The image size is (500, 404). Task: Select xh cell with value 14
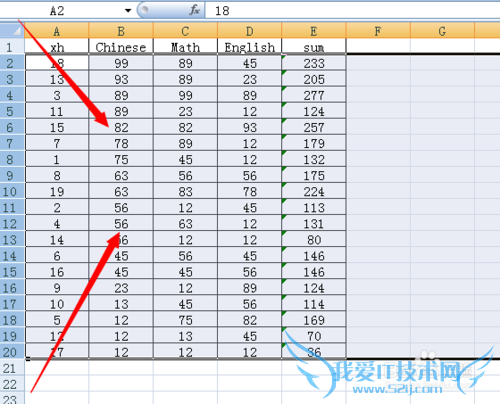pyautogui.click(x=57, y=240)
